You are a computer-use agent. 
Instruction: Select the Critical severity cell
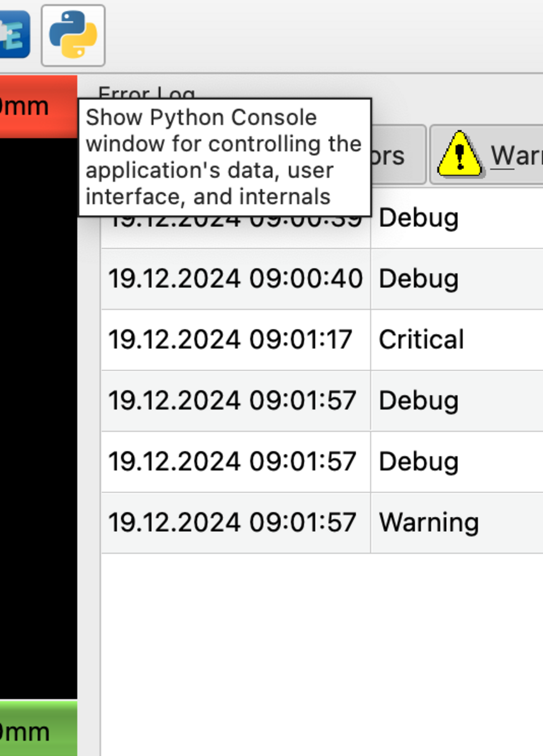(x=421, y=339)
